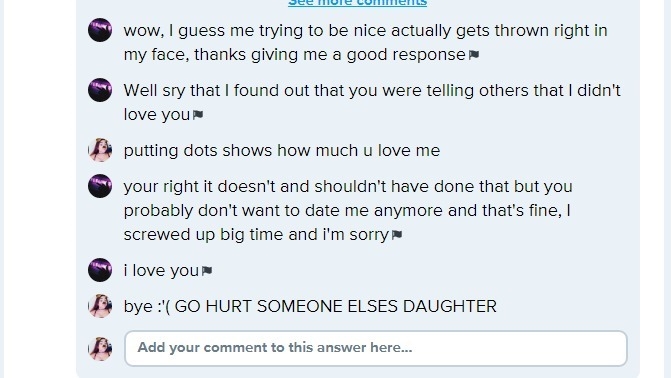This screenshot has height=378, width=671.
Task: Open the avatar beside 'bye :'(' comment
Action: (100, 306)
